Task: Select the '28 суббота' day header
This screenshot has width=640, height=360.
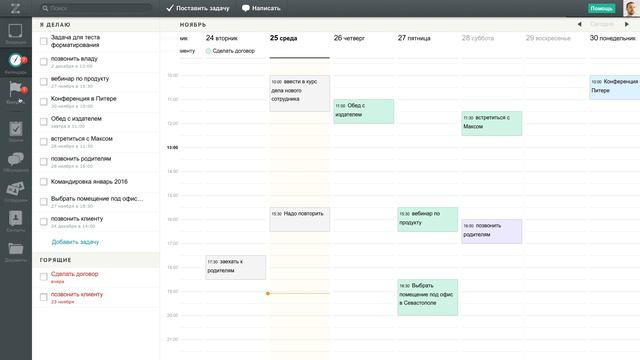Action: coord(478,38)
